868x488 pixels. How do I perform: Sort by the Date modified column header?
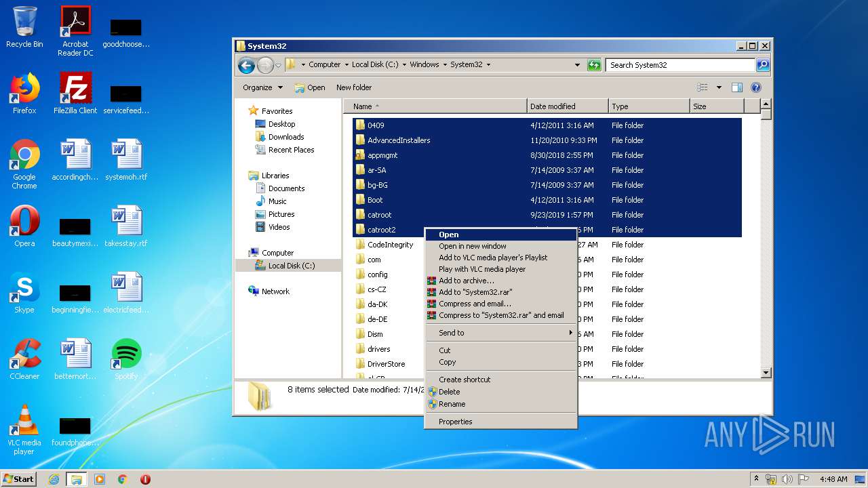[x=567, y=106]
